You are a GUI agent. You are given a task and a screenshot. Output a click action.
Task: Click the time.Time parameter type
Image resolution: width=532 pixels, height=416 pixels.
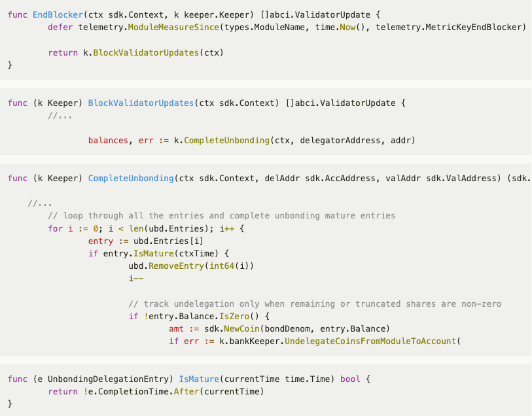coord(308,379)
